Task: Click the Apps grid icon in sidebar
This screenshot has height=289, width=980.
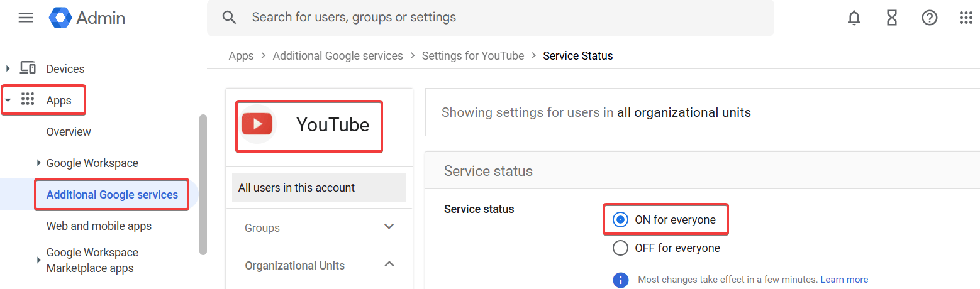Action: [x=28, y=100]
